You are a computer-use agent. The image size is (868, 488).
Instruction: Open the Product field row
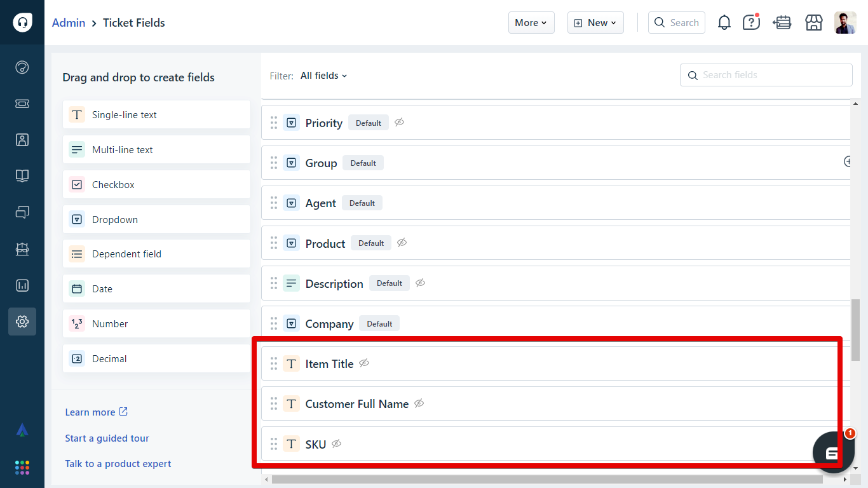(556, 243)
